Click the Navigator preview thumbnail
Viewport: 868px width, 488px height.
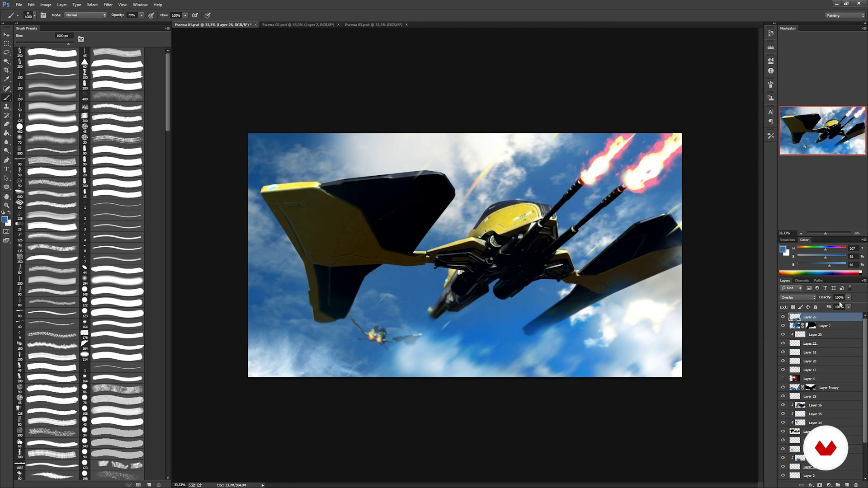(822, 131)
